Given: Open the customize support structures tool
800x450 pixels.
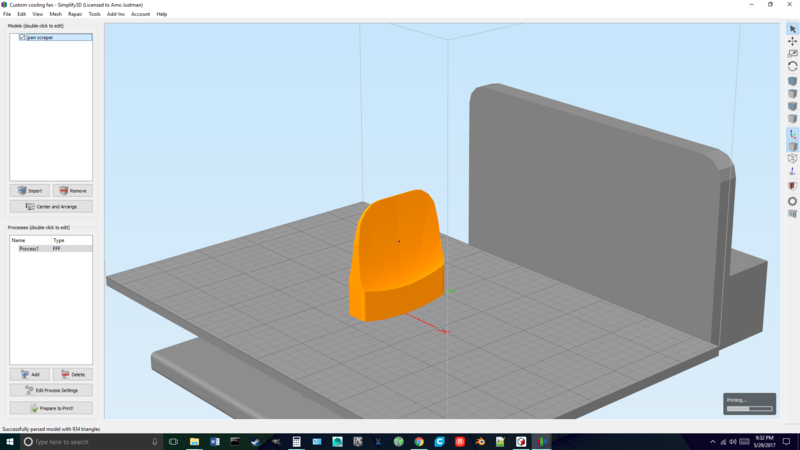Looking at the screenshot, I should coord(792,214).
